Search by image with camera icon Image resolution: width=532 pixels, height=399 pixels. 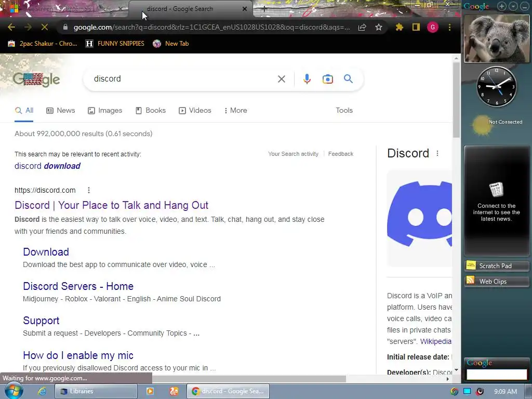(327, 79)
